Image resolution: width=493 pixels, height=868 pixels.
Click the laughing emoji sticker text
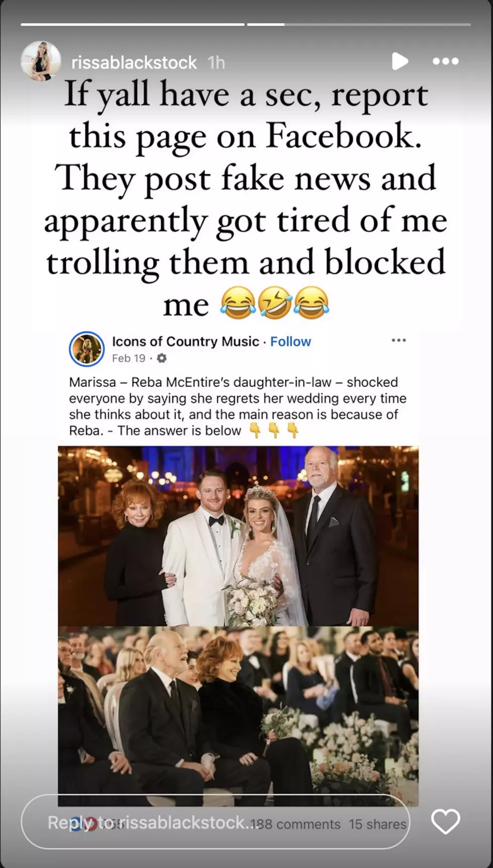click(275, 303)
